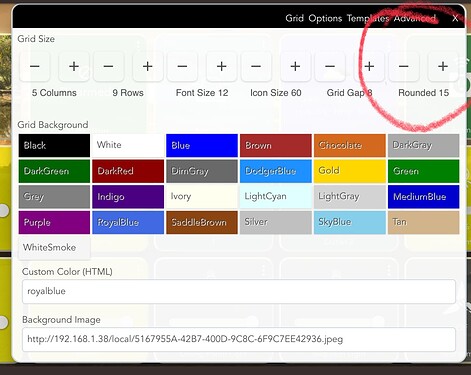471x375 pixels.
Task: Increase the Rounded corner value
Action: pos(443,66)
